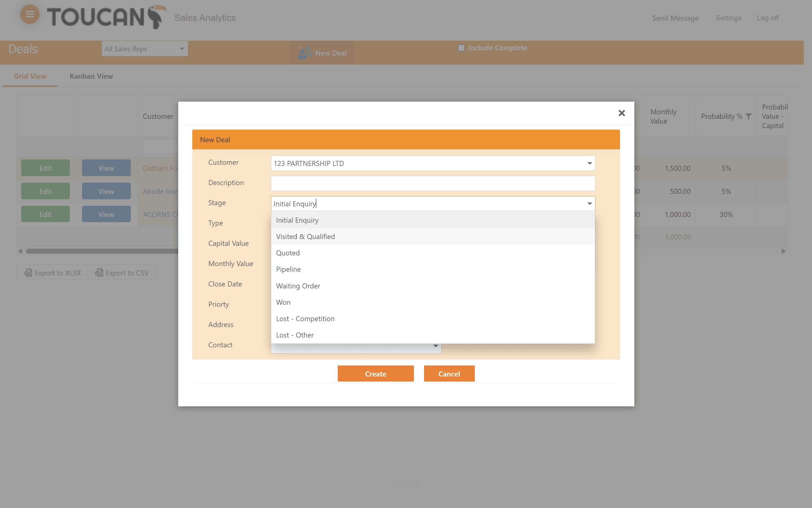Select Lost - Competition option
812x508 pixels.
click(433, 319)
